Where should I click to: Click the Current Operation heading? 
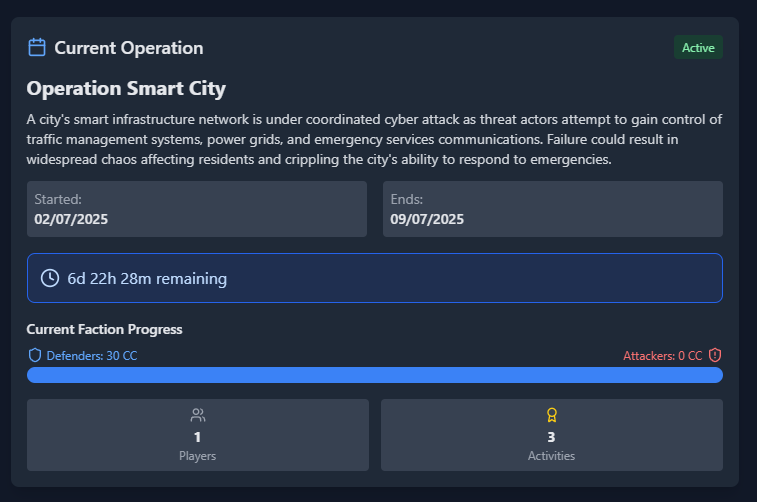(128, 48)
